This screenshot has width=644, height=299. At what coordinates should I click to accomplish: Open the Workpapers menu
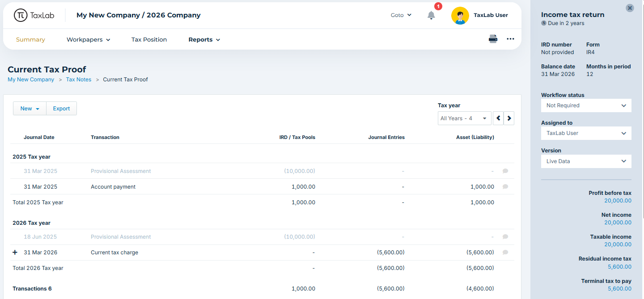[x=88, y=39]
